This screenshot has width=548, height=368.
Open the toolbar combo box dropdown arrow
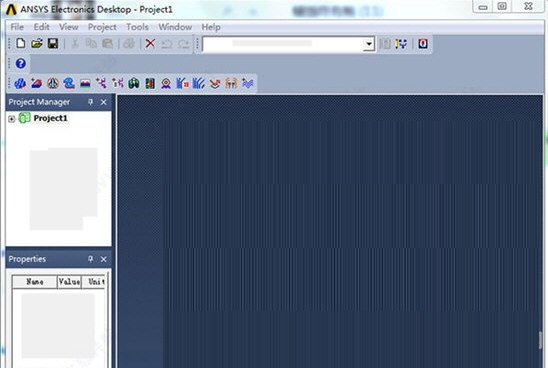point(369,44)
